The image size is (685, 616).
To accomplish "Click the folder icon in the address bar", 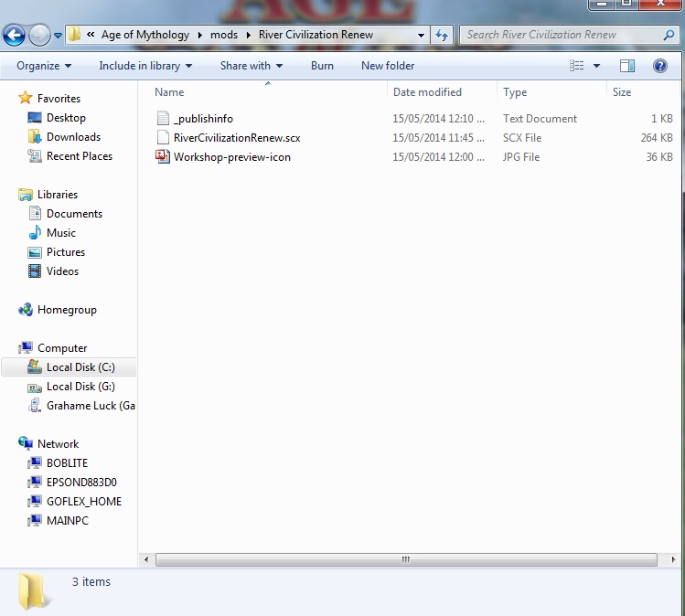I will 75,35.
